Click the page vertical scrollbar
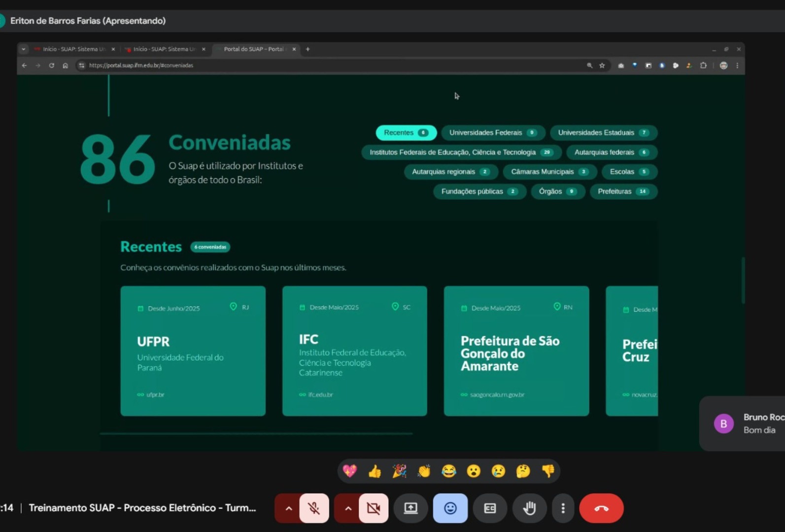The width and height of the screenshot is (785, 532). point(743,280)
